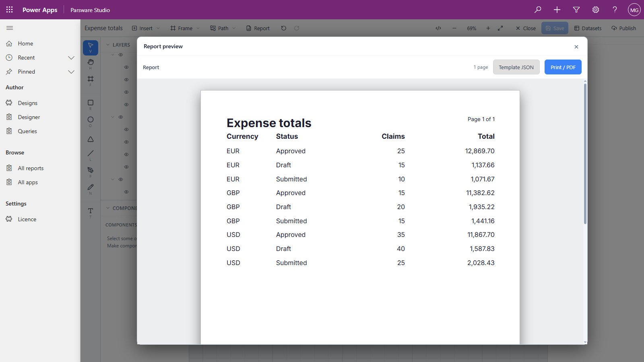Click the Expense totals report heading

click(269, 123)
